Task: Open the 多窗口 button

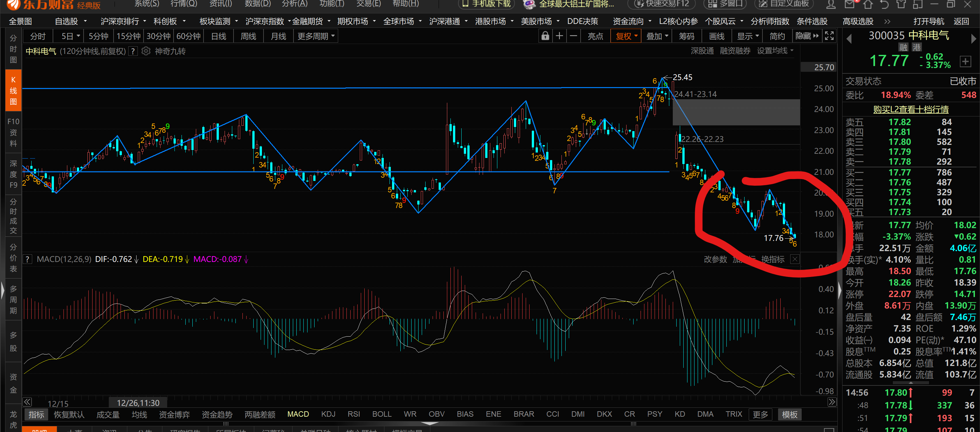Action: click(725, 4)
